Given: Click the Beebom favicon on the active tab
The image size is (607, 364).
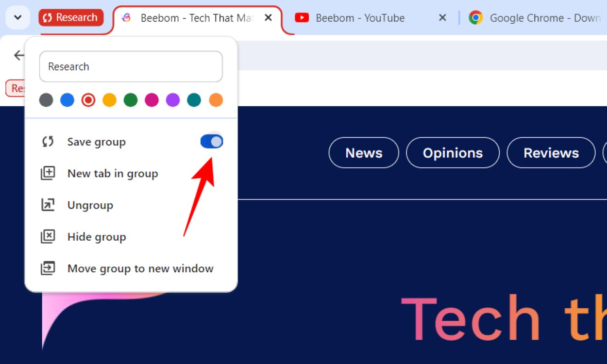Looking at the screenshot, I should tap(126, 17).
